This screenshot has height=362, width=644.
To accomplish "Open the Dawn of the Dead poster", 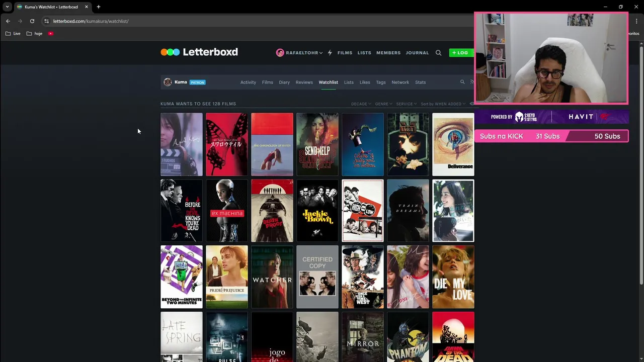I will (x=453, y=337).
